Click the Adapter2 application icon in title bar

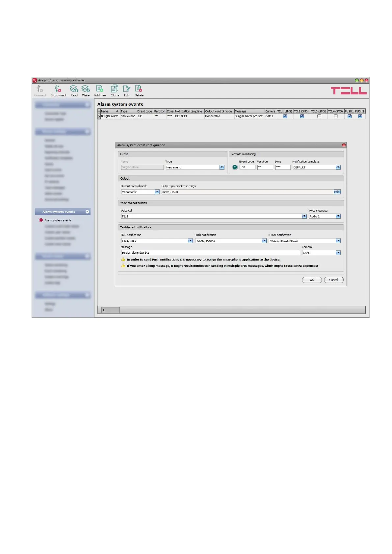click(x=35, y=80)
